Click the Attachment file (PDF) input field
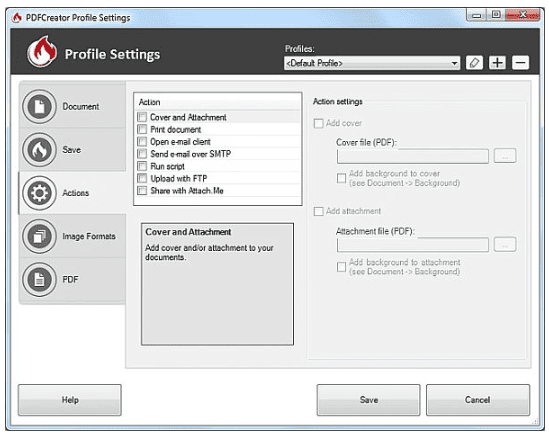549x435 pixels. pyautogui.click(x=413, y=245)
